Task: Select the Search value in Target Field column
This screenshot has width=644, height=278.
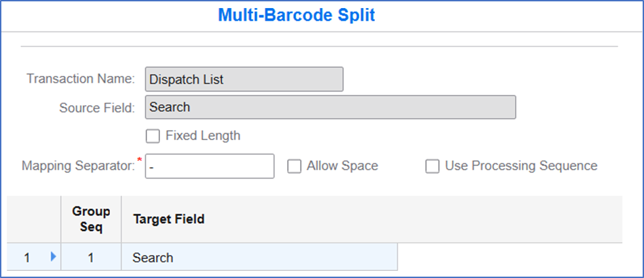Action: [153, 257]
